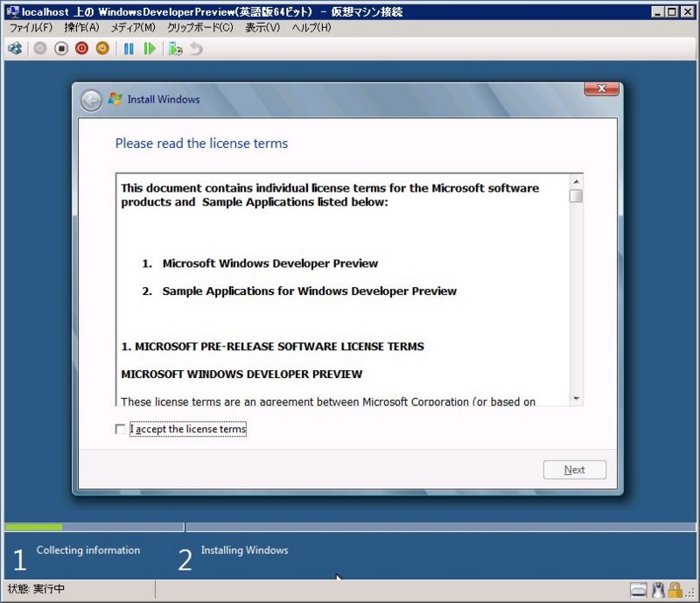Click the license text scrollbar thumb
Screen dimensions: 700x603
point(577,196)
